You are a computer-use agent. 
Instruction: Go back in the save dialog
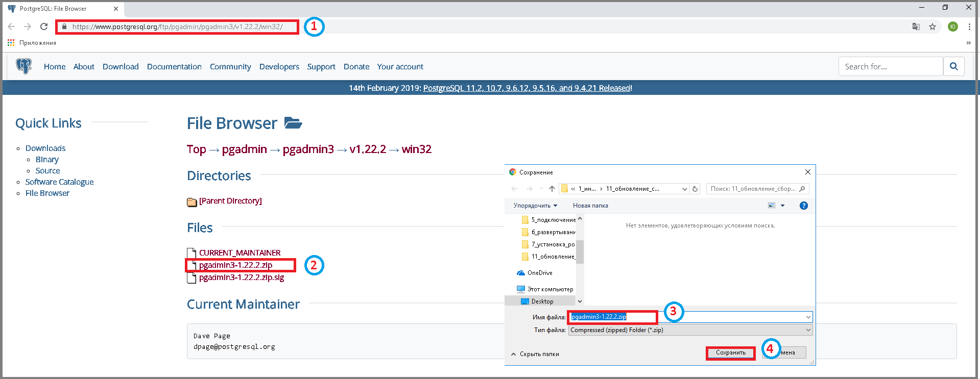click(x=514, y=189)
